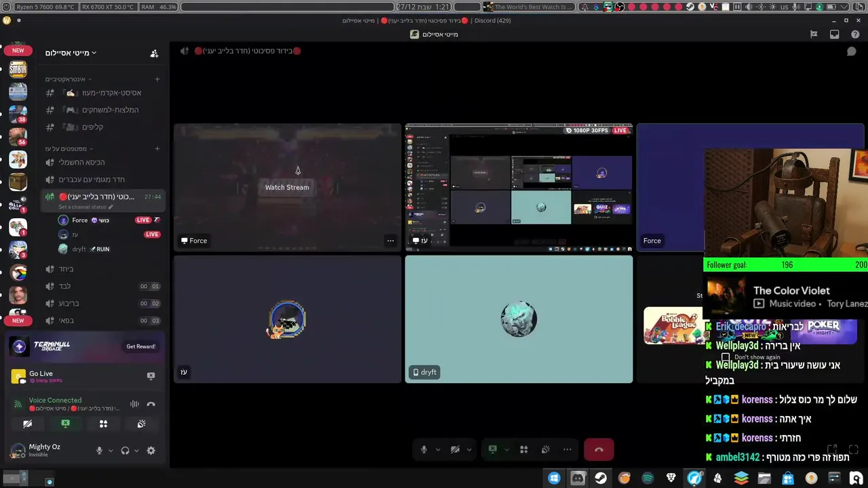Add a channel to the אינטראקטיביים category
868x488 pixels.
pos(157,79)
